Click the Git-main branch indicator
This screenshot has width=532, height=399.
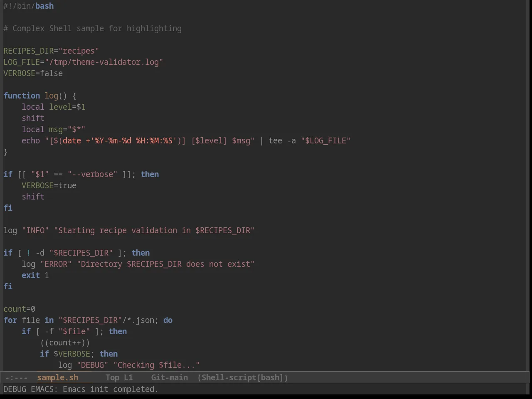(x=169, y=377)
